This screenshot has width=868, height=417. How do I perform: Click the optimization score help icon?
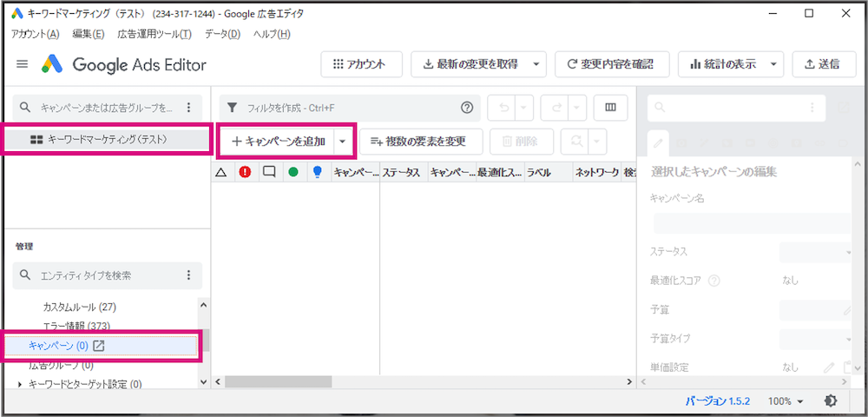tap(714, 281)
